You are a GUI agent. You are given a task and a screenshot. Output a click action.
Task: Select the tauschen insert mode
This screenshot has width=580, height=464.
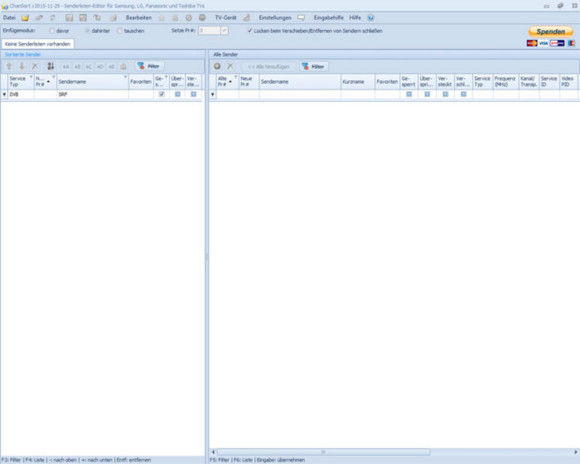131,31
